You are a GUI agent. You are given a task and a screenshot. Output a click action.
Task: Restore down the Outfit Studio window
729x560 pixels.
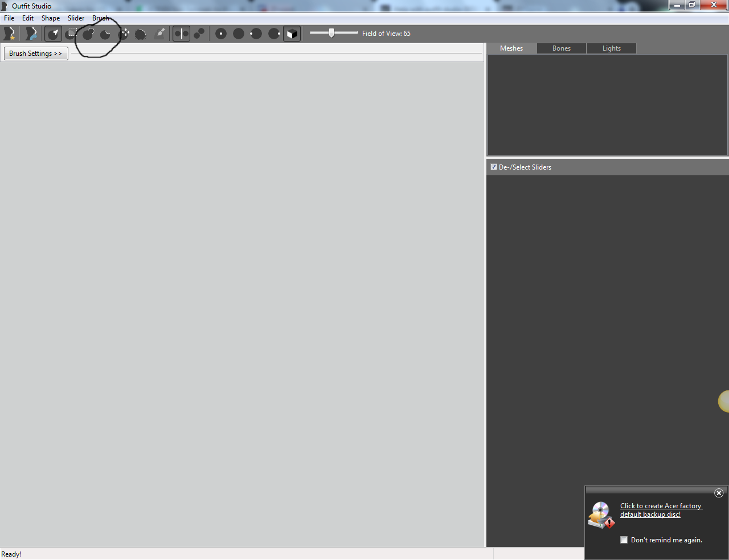pyautogui.click(x=692, y=5)
